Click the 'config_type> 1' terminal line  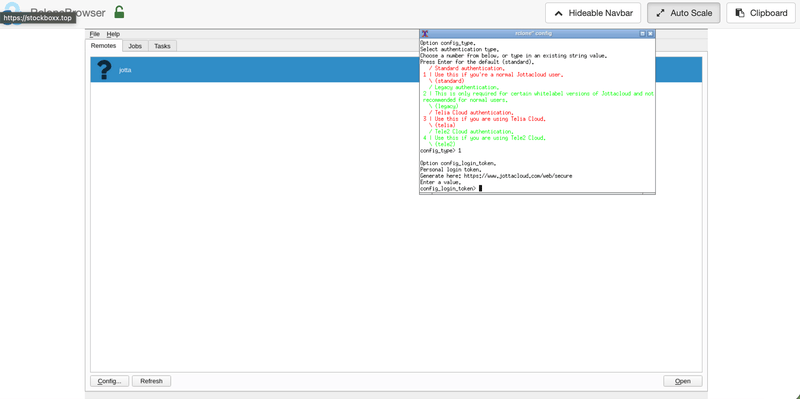pos(440,151)
